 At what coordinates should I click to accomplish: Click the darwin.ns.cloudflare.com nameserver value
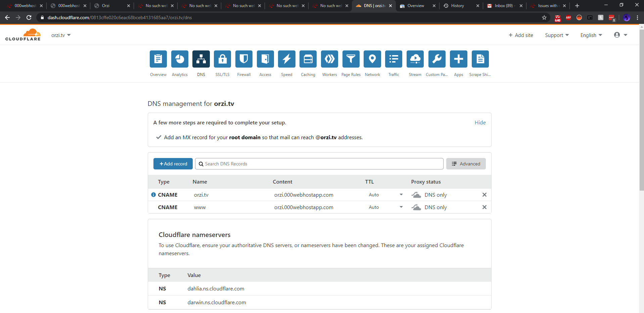point(217,303)
